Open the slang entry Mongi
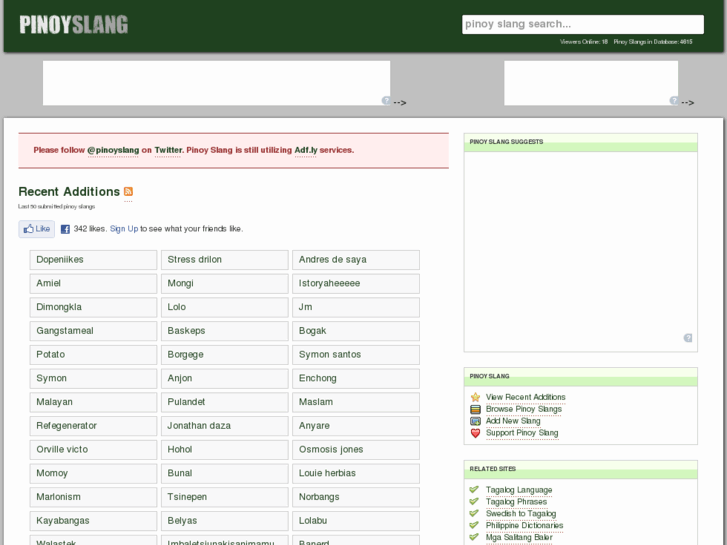Image resolution: width=727 pixels, height=545 pixels. (x=224, y=283)
